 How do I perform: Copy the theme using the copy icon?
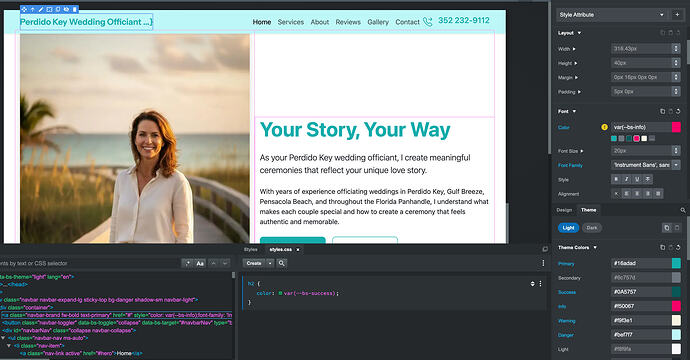(667, 228)
